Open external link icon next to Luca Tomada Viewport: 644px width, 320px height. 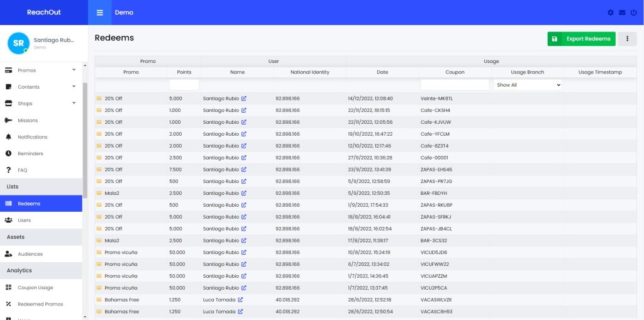click(x=240, y=300)
